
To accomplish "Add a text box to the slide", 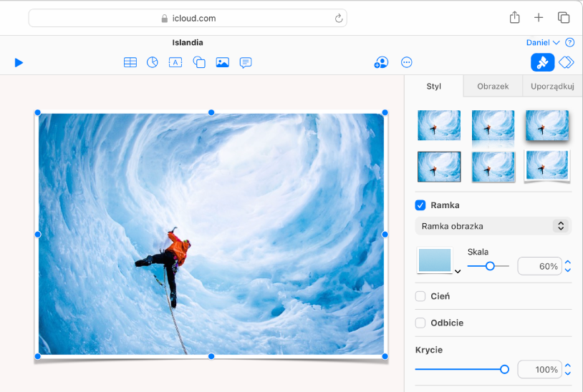I will 175,63.
